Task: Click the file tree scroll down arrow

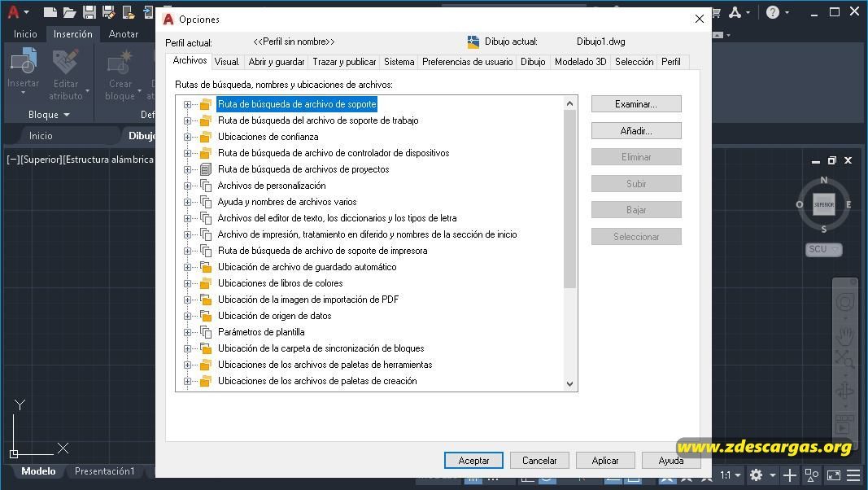Action: click(x=569, y=384)
